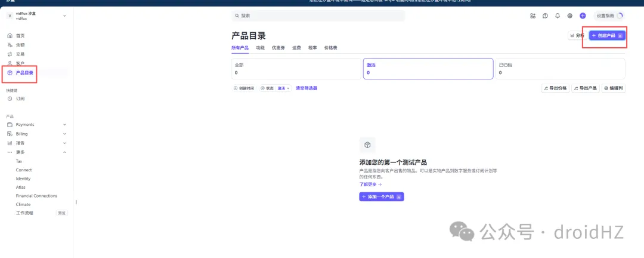Open the settings gear icon in header
The image size is (644, 258).
[570, 16]
